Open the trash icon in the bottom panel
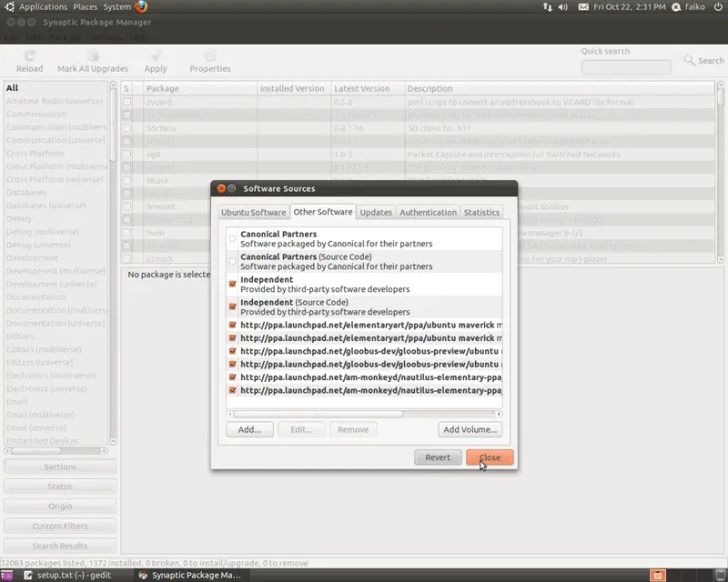The image size is (728, 582). click(720, 576)
